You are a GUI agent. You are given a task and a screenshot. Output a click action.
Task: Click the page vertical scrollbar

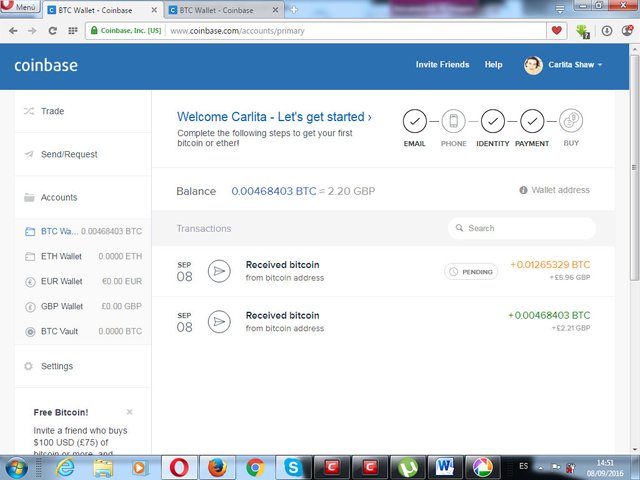click(634, 167)
